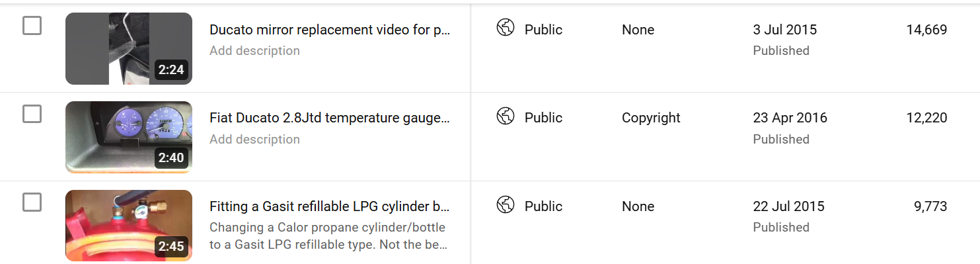This screenshot has width=980, height=264.
Task: Open the dashboard gauges thumbnail showing 2:40
Action: click(129, 137)
